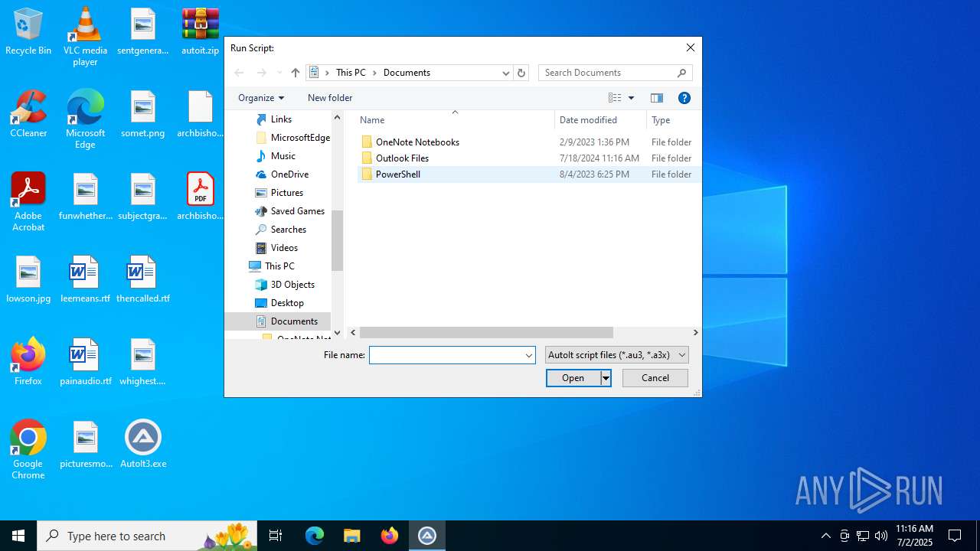Select Desktop in navigation pane
Image resolution: width=980 pixels, height=551 pixels.
pos(287,303)
